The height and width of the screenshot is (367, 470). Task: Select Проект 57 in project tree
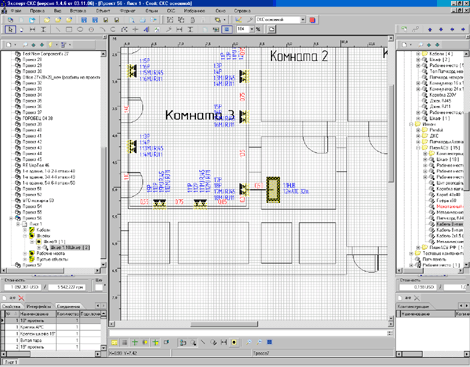[x=32, y=265]
